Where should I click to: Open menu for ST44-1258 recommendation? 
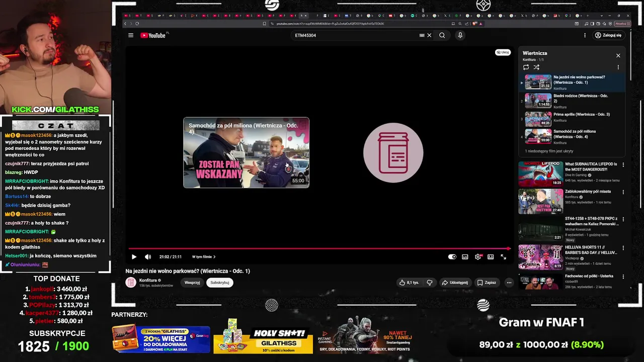(623, 220)
